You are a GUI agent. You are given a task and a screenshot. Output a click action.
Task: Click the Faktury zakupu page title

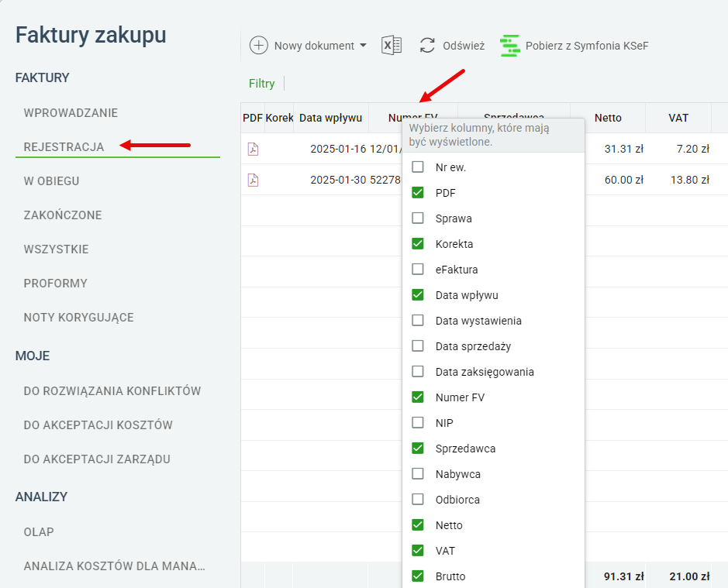pos(91,35)
